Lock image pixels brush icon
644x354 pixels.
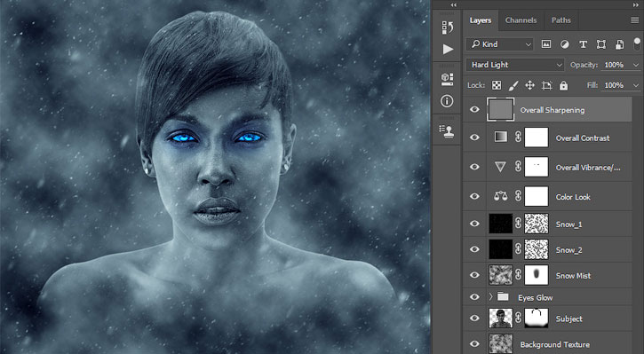[513, 85]
